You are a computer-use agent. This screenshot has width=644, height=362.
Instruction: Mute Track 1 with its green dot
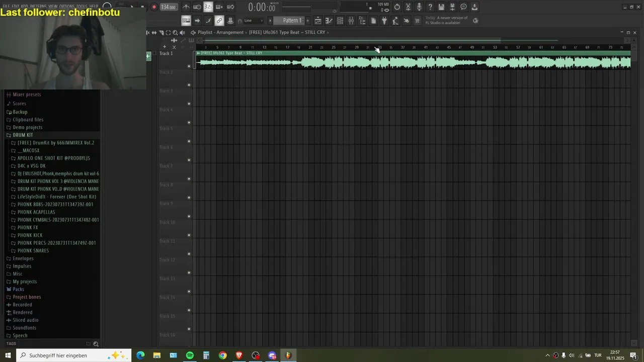[189, 66]
